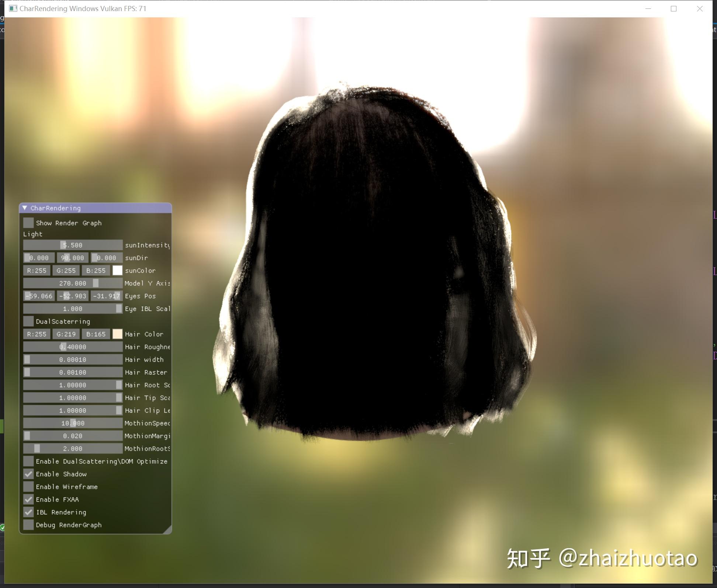The width and height of the screenshot is (717, 588).
Task: Click the Hair width slider
Action: 72,359
